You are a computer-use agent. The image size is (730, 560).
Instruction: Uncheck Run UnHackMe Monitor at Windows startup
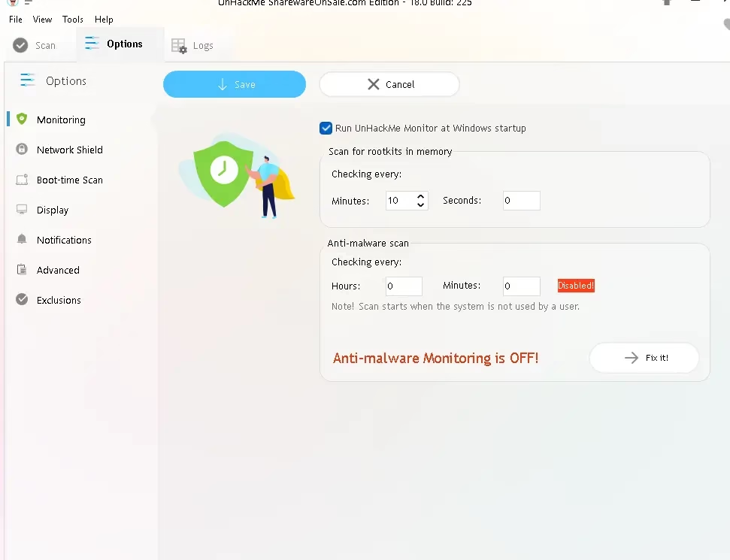(326, 129)
